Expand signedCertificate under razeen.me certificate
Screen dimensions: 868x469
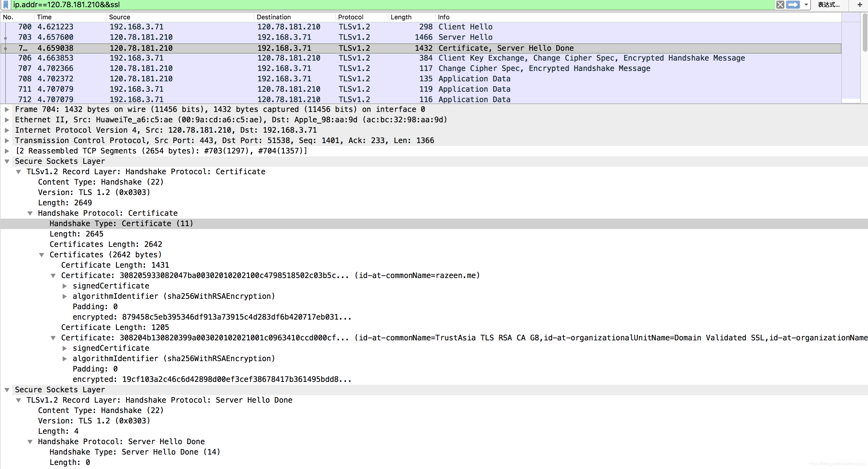pos(65,286)
